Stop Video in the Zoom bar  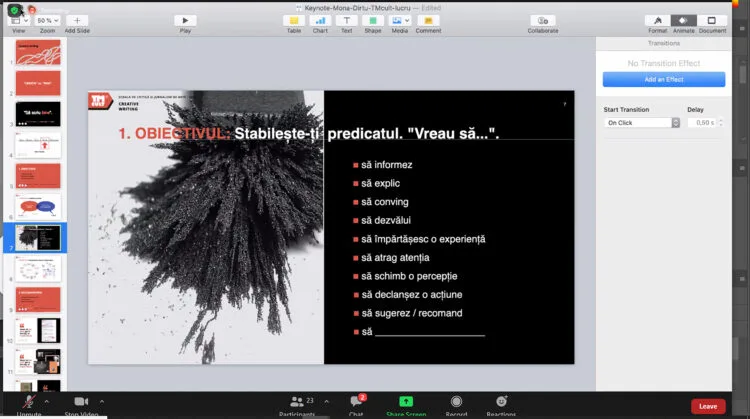click(81, 405)
